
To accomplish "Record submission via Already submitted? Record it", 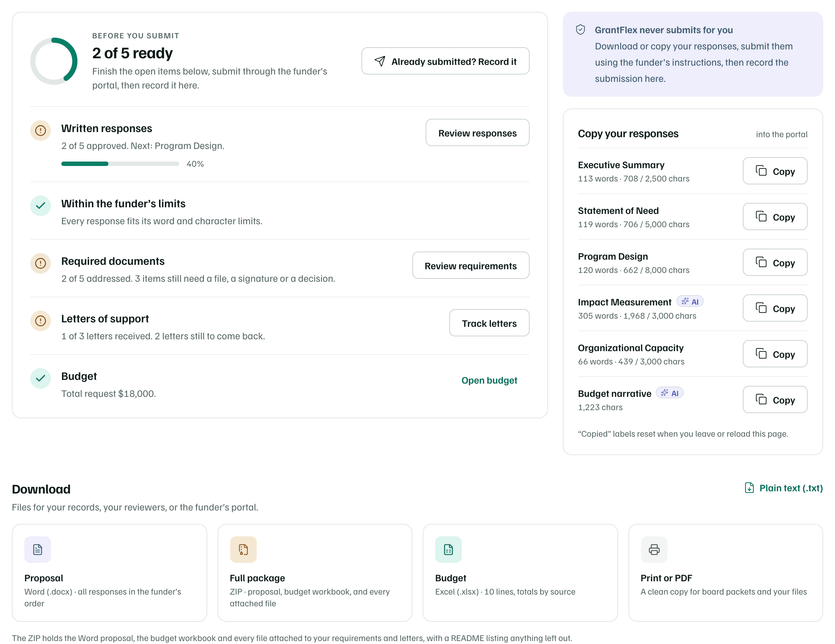I will 446,61.
